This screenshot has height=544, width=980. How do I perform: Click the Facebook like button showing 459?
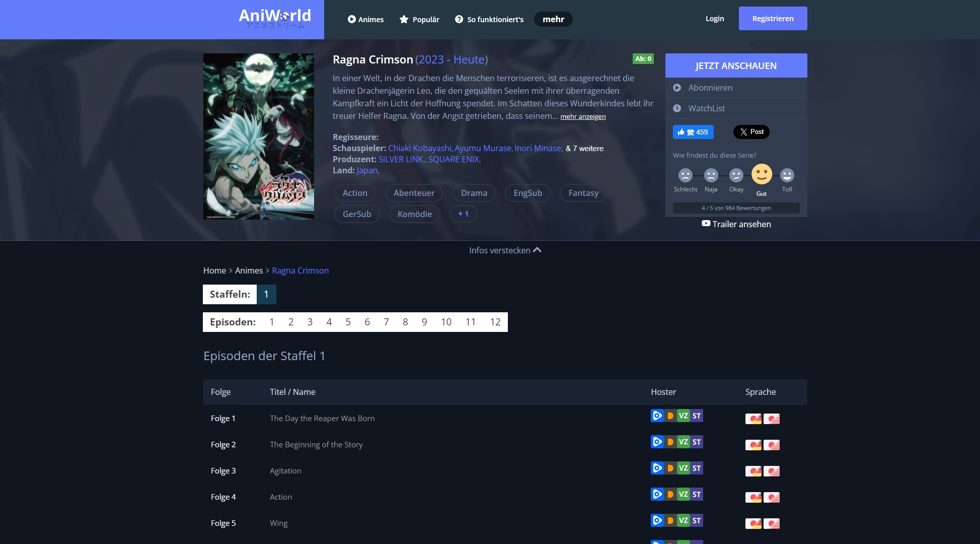coord(693,132)
